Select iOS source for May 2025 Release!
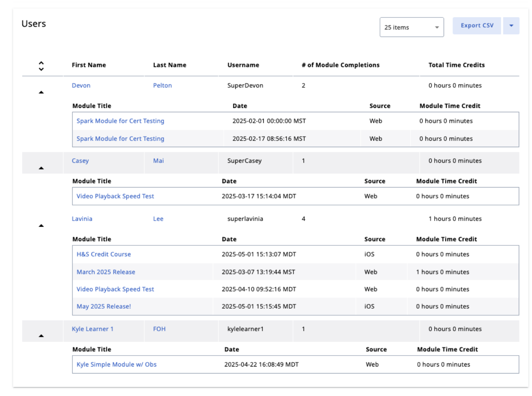This screenshot has height=396, width=532. pyautogui.click(x=370, y=306)
